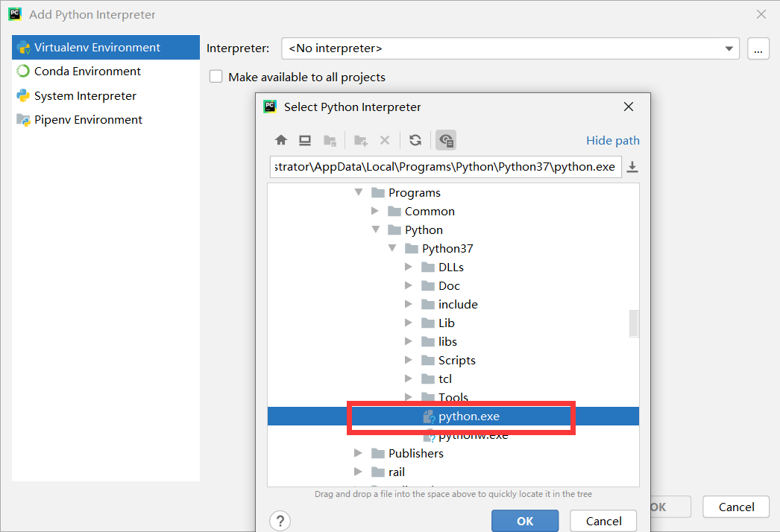Viewport: 780px width, 532px height.
Task: Select Pipenv Environment in sidebar
Action: point(106,120)
